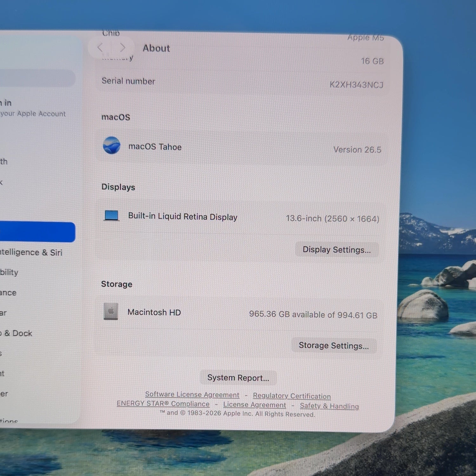Click the Macintosh HD label
Screen dimensions: 476x476
[x=154, y=312]
